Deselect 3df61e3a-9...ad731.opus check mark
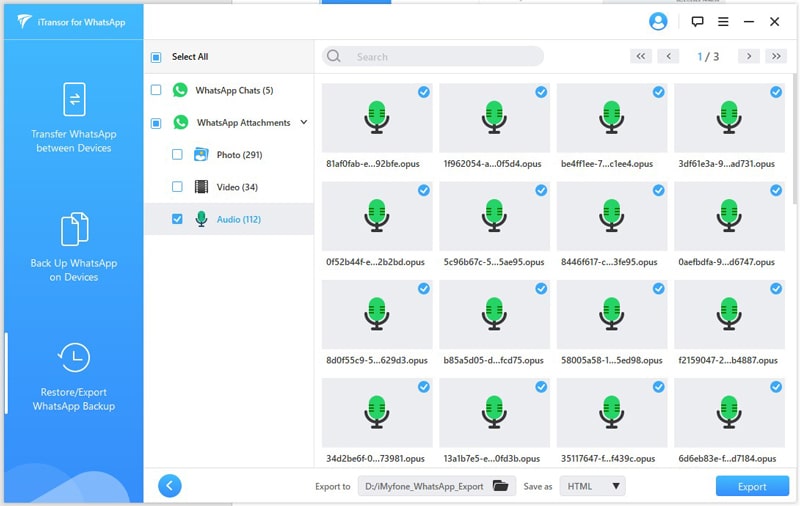Image resolution: width=800 pixels, height=506 pixels. pyautogui.click(x=776, y=92)
